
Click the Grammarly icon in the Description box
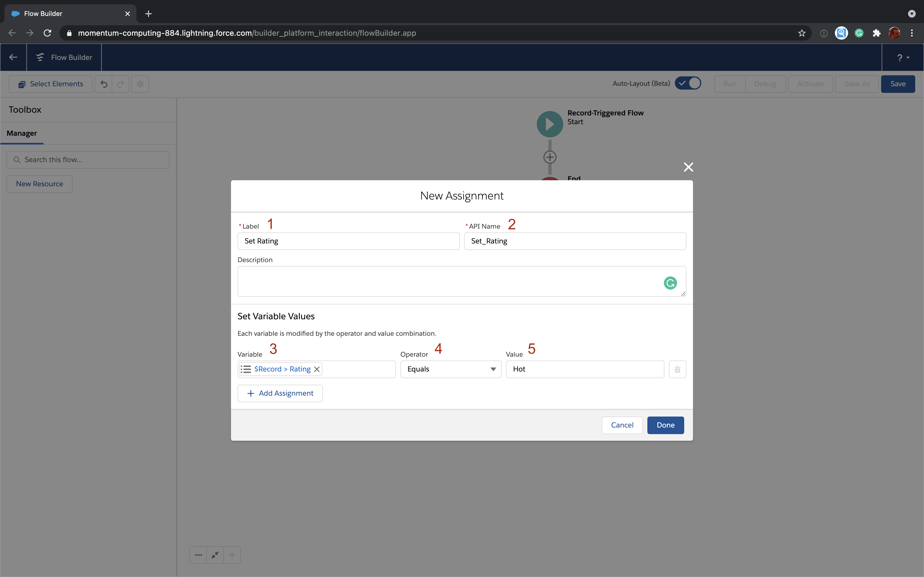670,283
